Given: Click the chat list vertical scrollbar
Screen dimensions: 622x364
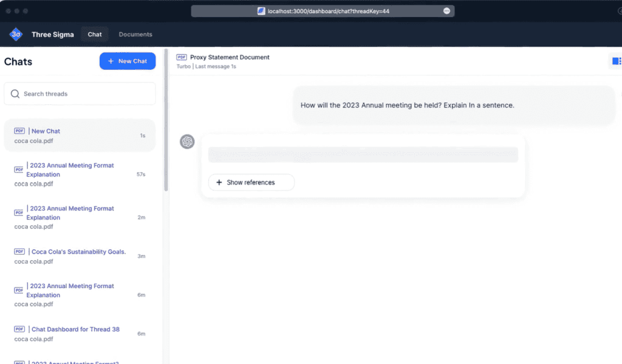Looking at the screenshot, I should [x=165, y=121].
